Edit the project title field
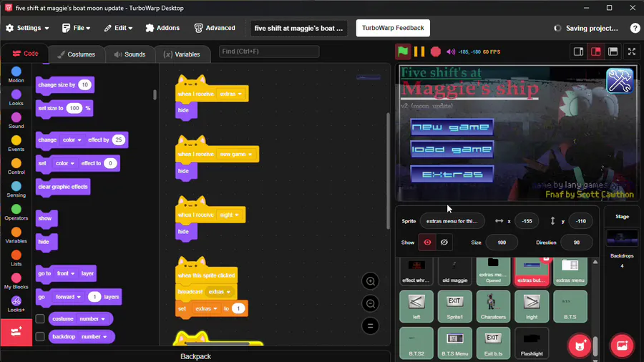The height and width of the screenshot is (362, 644). [x=298, y=29]
